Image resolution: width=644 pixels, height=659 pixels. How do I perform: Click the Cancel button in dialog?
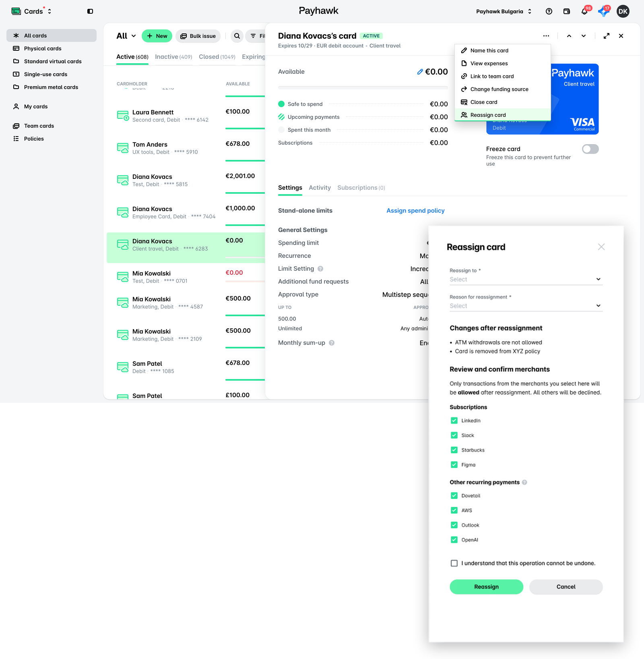pyautogui.click(x=566, y=587)
